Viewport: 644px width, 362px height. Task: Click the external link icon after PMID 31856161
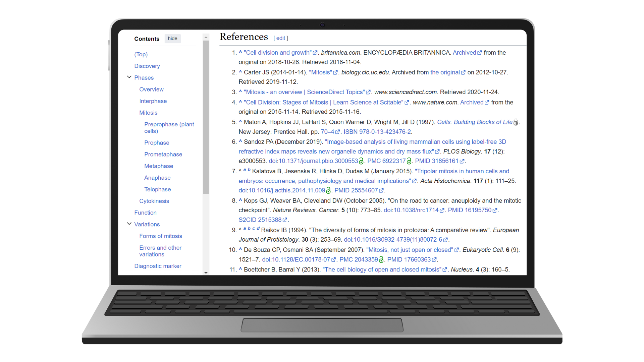(462, 161)
